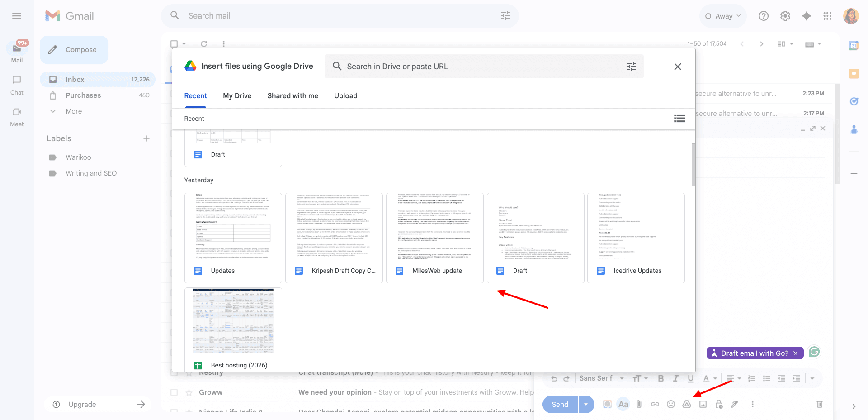The width and height of the screenshot is (868, 420).
Task: Select the Groww email checkbox
Action: coord(174,392)
